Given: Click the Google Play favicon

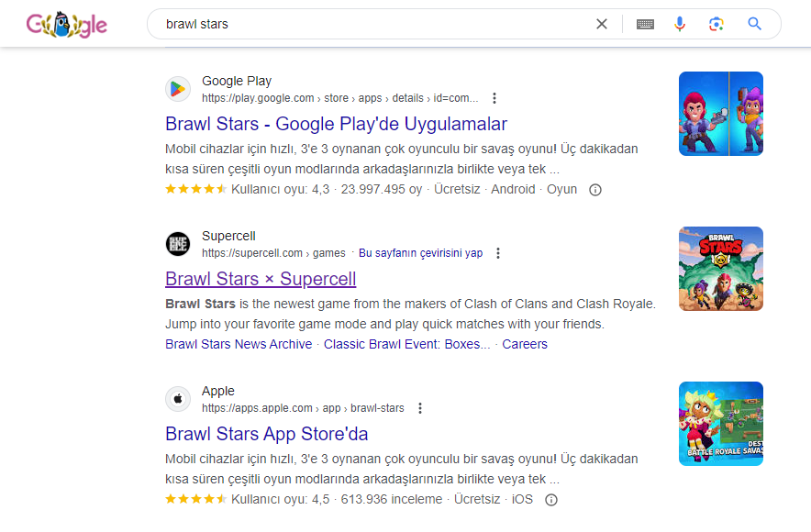Looking at the screenshot, I should click(x=178, y=89).
